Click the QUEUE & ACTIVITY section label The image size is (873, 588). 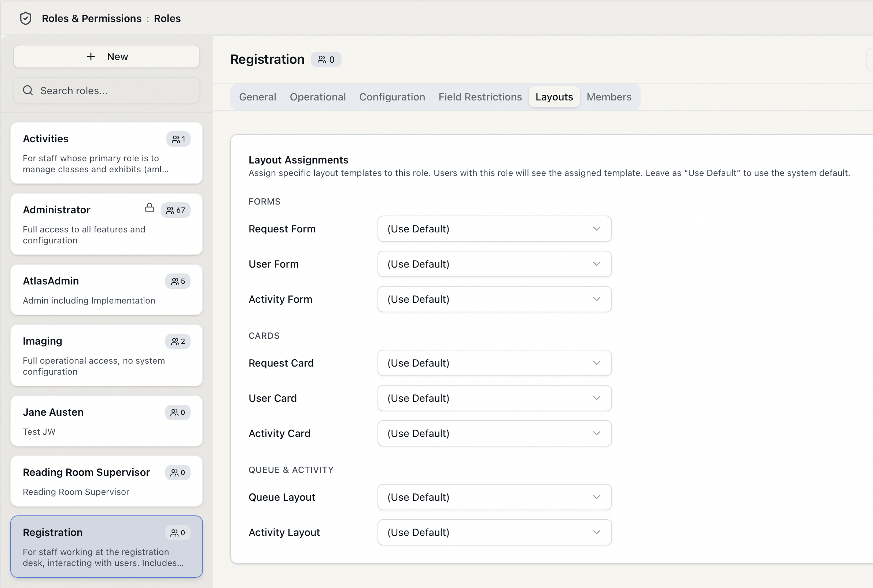pos(291,470)
